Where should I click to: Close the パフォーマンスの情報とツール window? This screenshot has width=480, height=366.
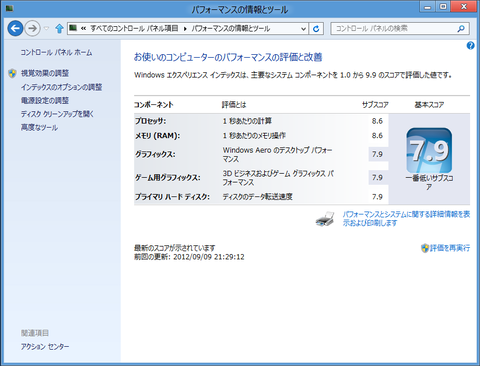click(464, 7)
